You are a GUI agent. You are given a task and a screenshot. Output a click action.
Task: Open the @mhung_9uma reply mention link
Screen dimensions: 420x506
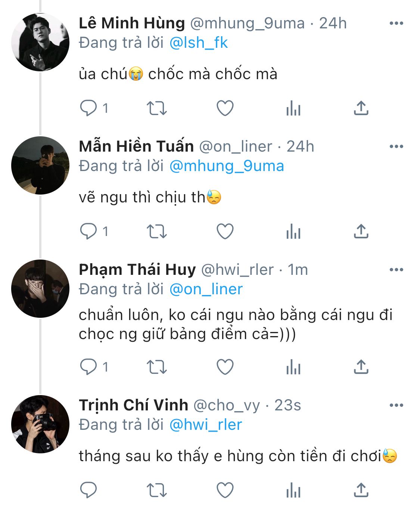(227, 166)
